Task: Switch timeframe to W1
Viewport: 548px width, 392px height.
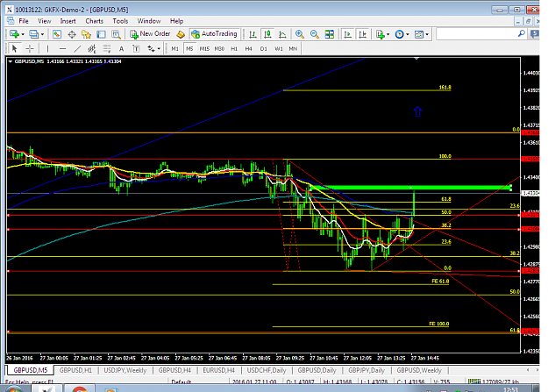Action: coord(279,48)
